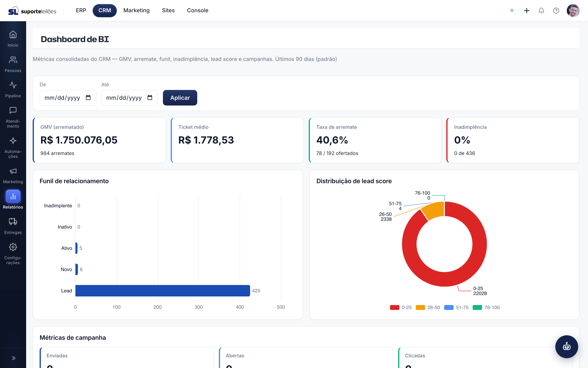The image size is (588, 368).
Task: Click the plus add icon in header
Action: [x=527, y=10]
